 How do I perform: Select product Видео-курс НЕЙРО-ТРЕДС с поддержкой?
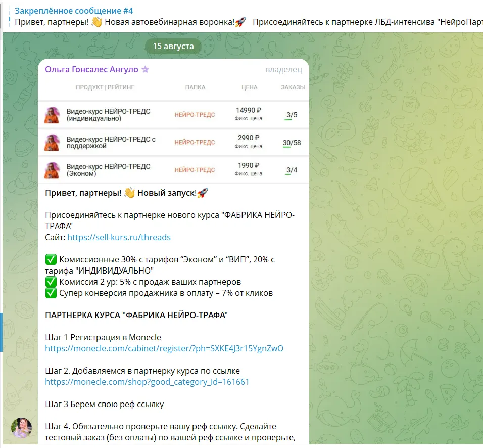(111, 143)
